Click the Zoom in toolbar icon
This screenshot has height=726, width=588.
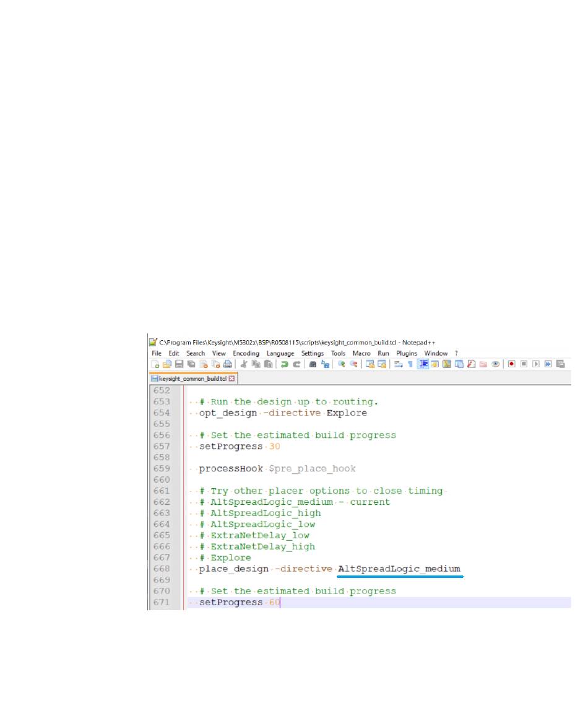click(342, 364)
